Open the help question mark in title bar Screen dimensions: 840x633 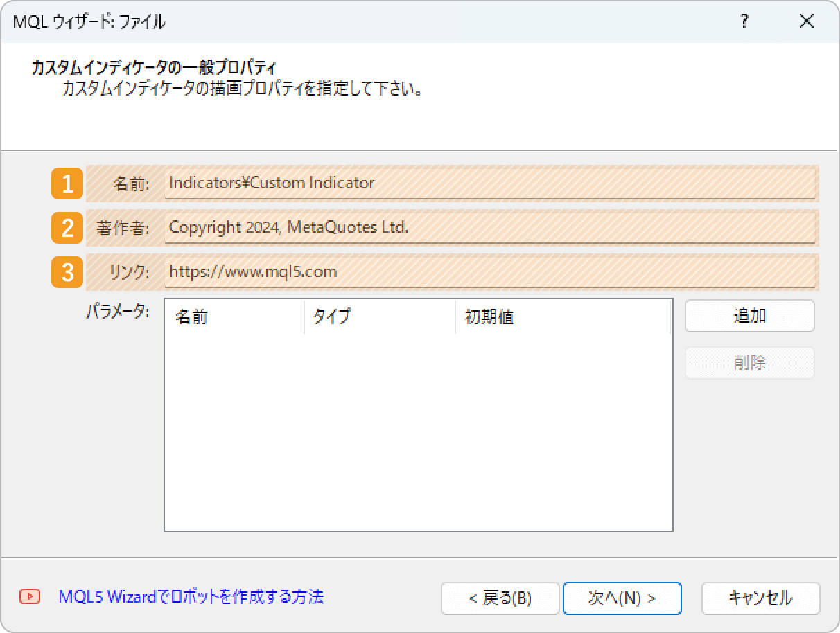(744, 22)
